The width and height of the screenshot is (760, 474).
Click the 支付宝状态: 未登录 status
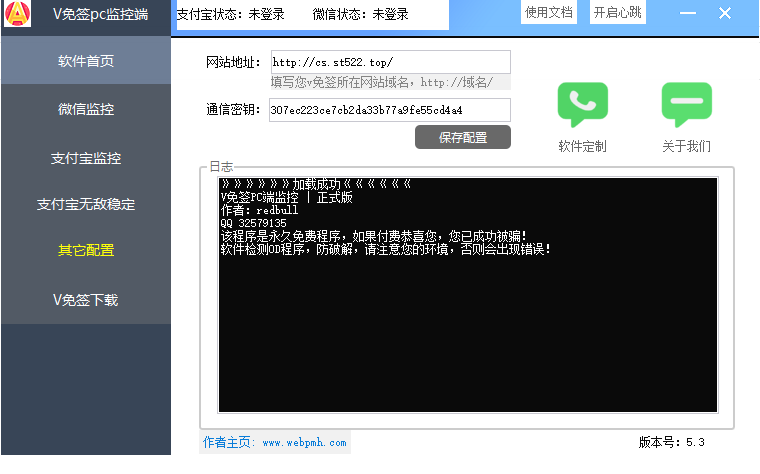pyautogui.click(x=231, y=15)
